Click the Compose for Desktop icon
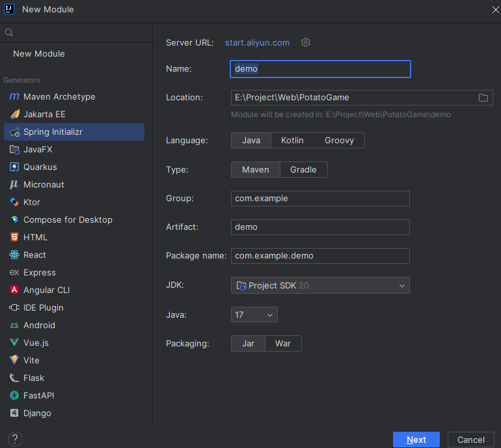 pos(14,219)
